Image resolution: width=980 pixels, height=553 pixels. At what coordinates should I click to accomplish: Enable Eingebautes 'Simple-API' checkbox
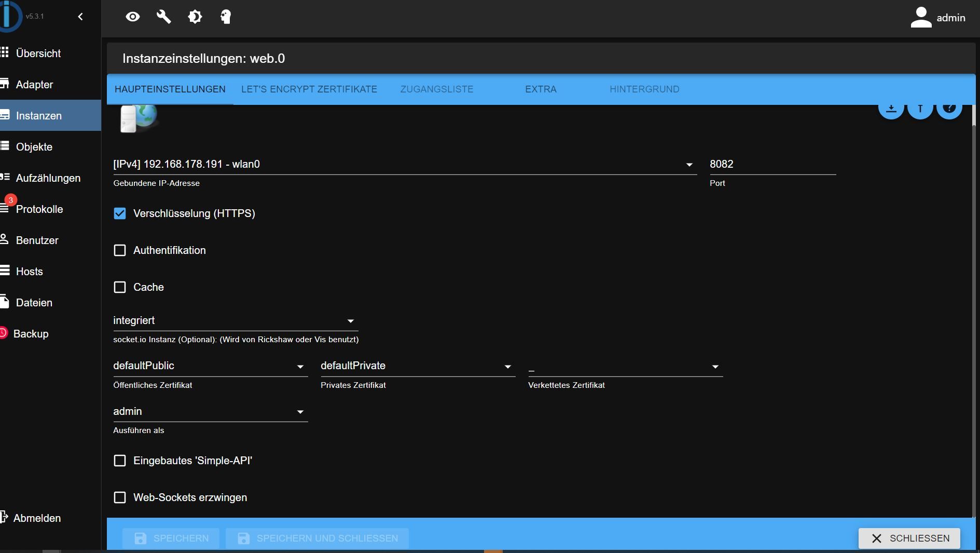coord(120,461)
